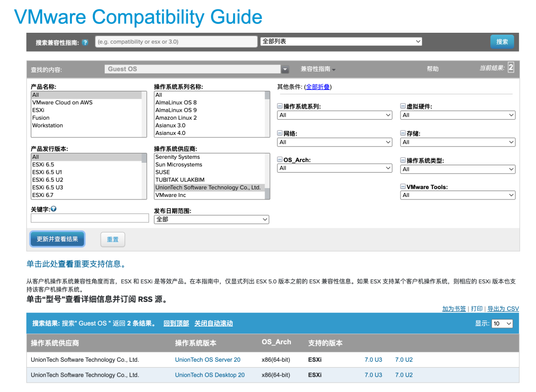Collapse the VMware Tools filter minus icon
Image resolution: width=536 pixels, height=392 pixels.
coord(402,186)
